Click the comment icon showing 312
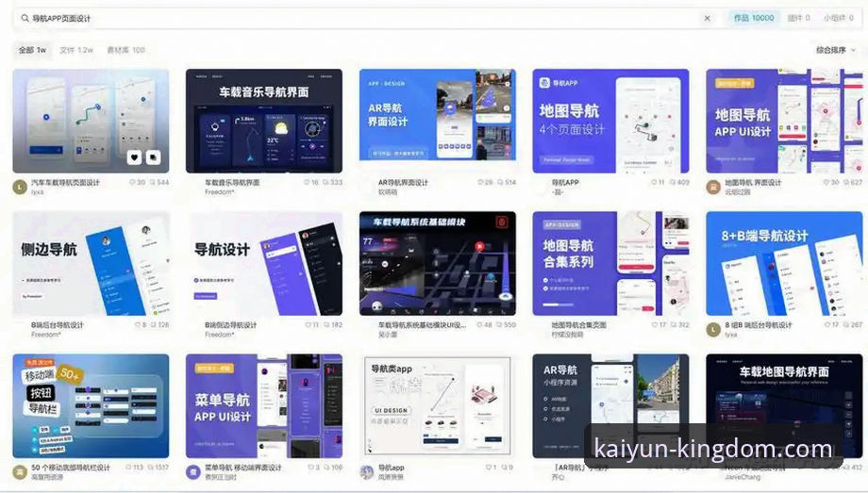The height and width of the screenshot is (493, 868). tap(673, 325)
